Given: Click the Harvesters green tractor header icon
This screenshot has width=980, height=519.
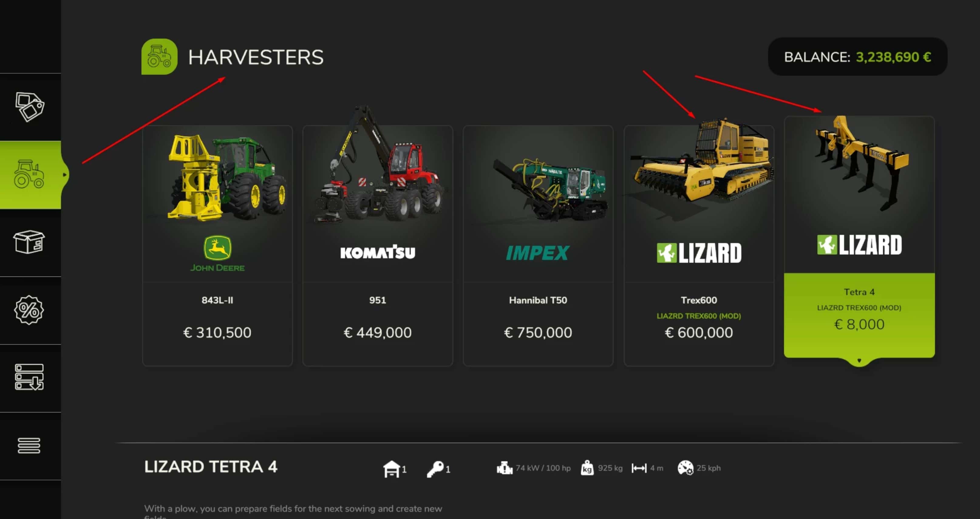Looking at the screenshot, I should tap(159, 57).
